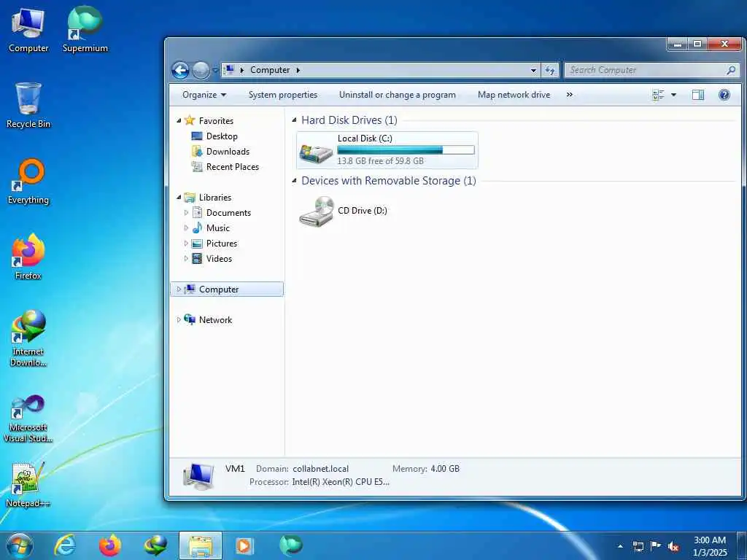Image resolution: width=747 pixels, height=560 pixels.
Task: Select the Internet Download Manager desktop shortcut
Action: pyautogui.click(x=28, y=338)
